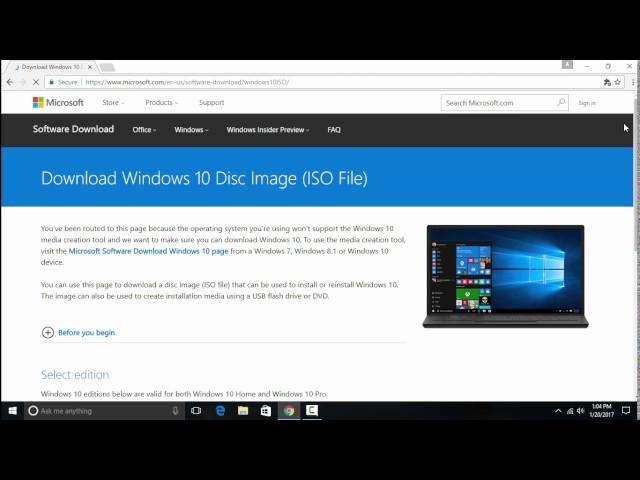This screenshot has width=640, height=480.
Task: Open the FAQ menu item
Action: [334, 130]
